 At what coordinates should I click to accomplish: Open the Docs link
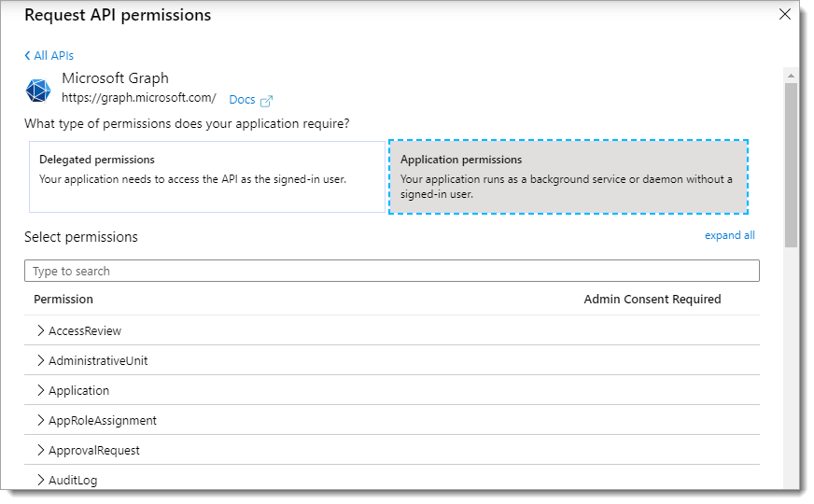(x=242, y=100)
